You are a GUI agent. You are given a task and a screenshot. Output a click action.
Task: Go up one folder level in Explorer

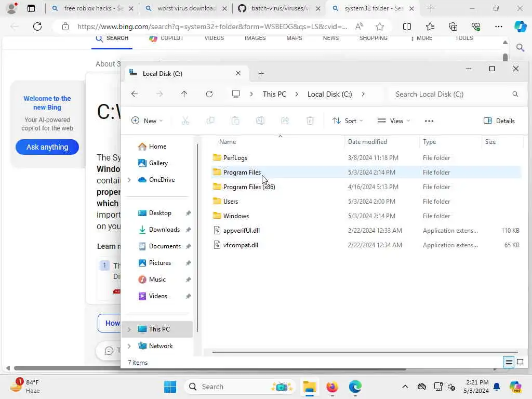click(x=184, y=94)
